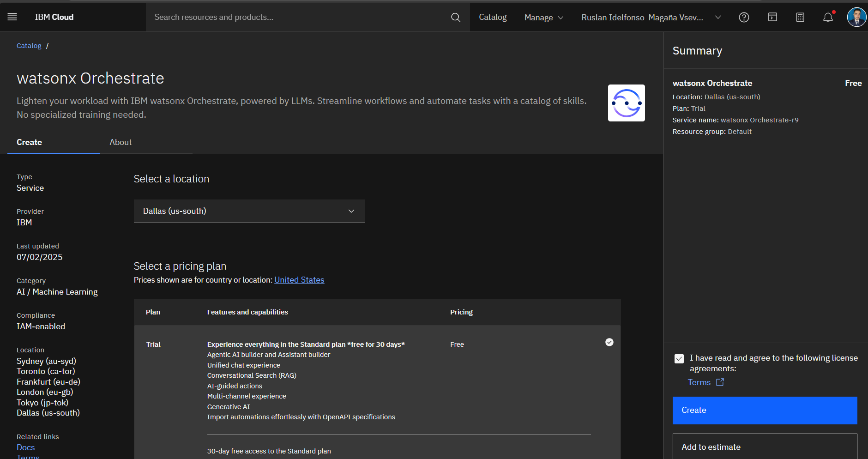Select the Trial plan checkmark

coord(609,342)
